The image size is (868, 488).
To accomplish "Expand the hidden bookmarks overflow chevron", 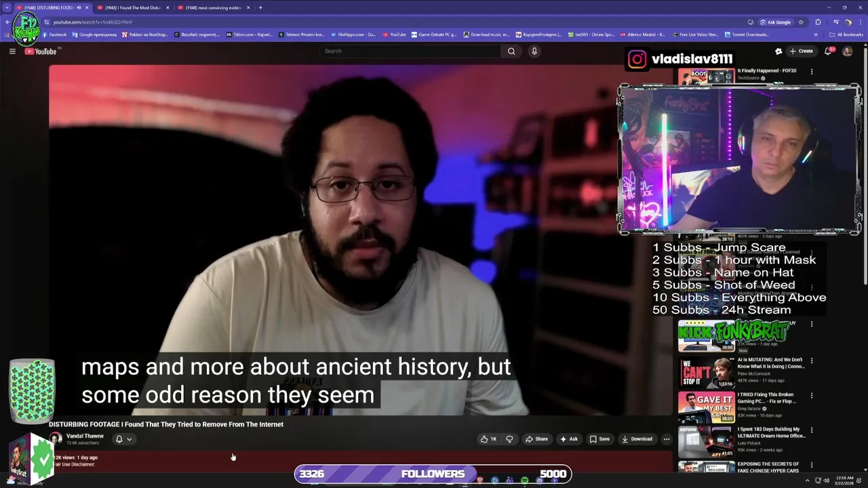I will coord(816,35).
